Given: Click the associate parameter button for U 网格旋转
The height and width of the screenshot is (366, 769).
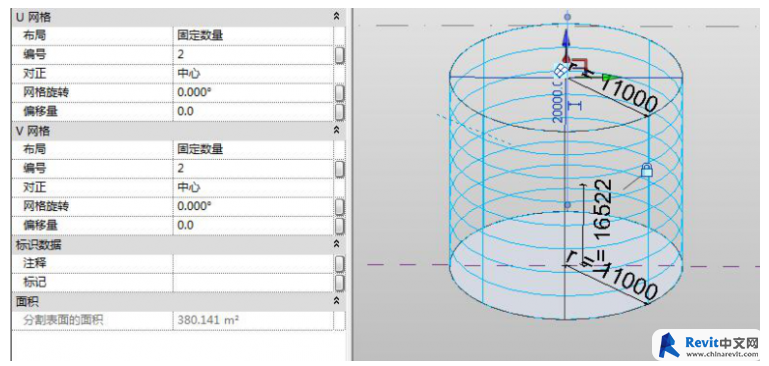Looking at the screenshot, I should coord(339,93).
